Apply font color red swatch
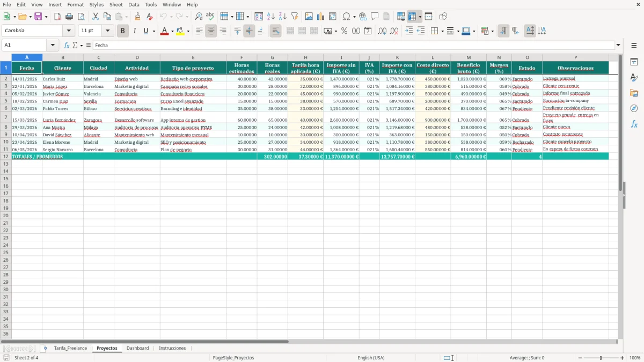Screen dimensions: 644x362 pos(165,31)
